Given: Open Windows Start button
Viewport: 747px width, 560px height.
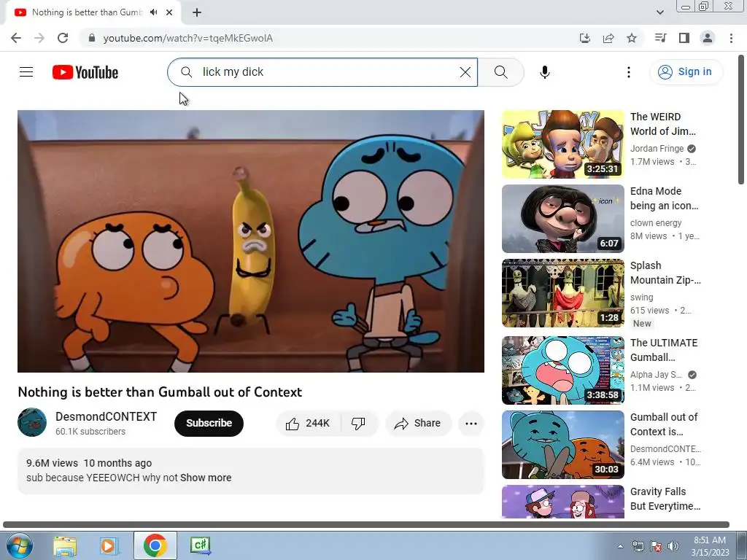Looking at the screenshot, I should pyautogui.click(x=18, y=545).
